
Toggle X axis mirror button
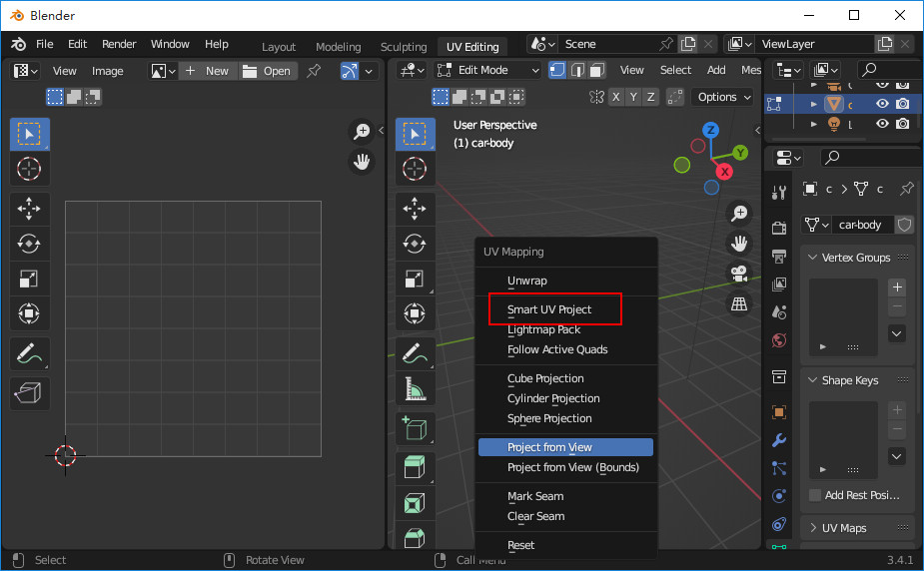coord(616,97)
